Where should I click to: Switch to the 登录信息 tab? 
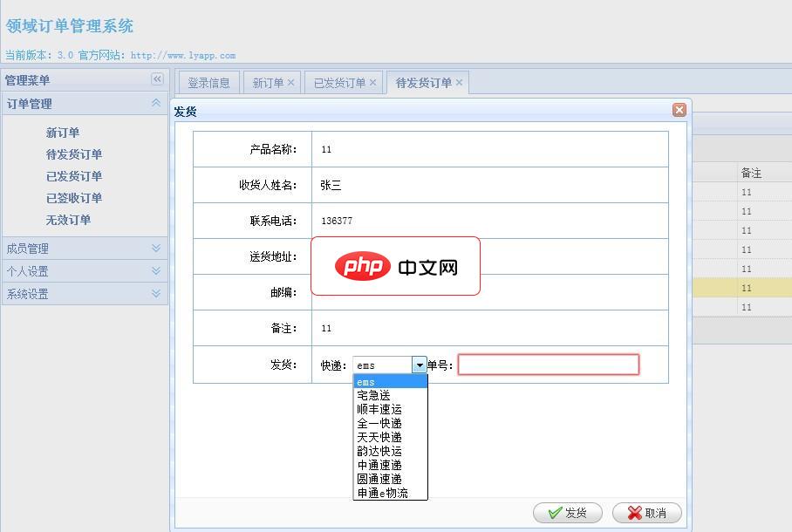[208, 81]
